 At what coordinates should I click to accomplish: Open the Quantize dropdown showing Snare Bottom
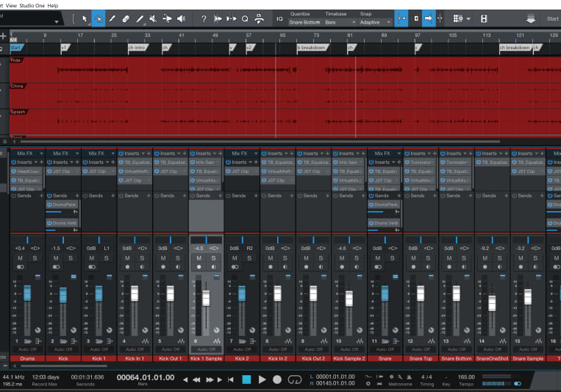click(304, 22)
